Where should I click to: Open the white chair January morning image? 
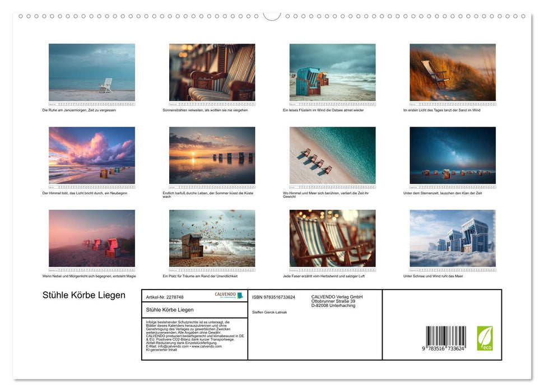[92, 72]
